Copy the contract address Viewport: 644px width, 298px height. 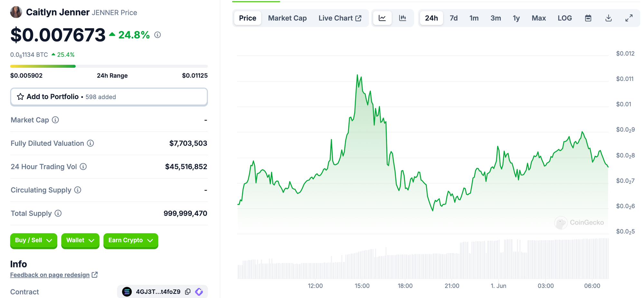188,292
